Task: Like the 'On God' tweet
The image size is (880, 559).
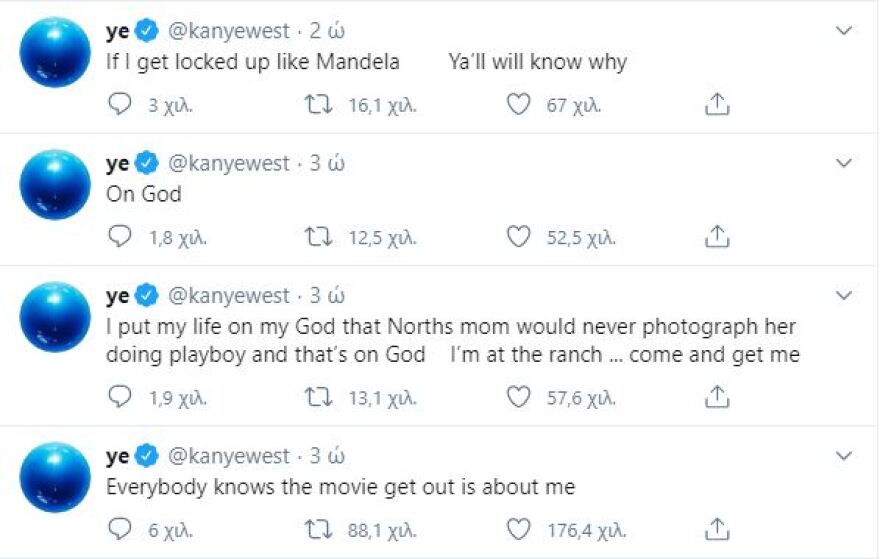Action: 518,237
